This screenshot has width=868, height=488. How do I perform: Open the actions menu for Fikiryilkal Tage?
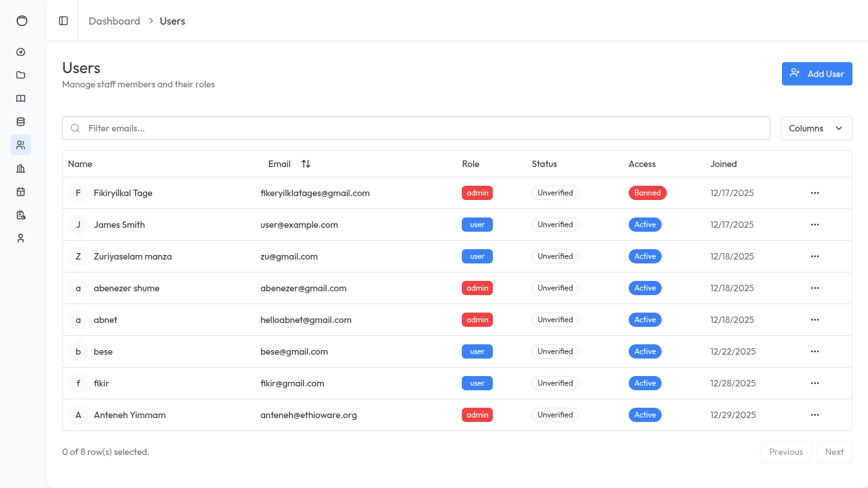(814, 192)
